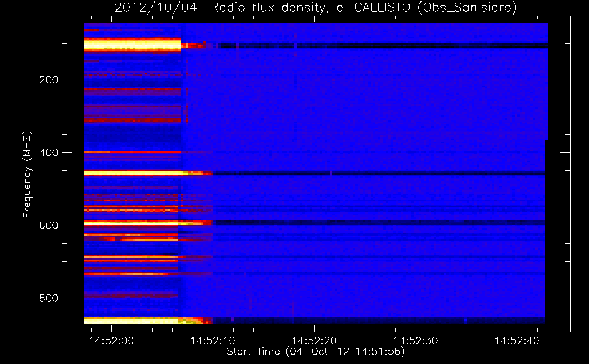
Task: Click the 14:52:30 time tick label
Action: [416, 341]
